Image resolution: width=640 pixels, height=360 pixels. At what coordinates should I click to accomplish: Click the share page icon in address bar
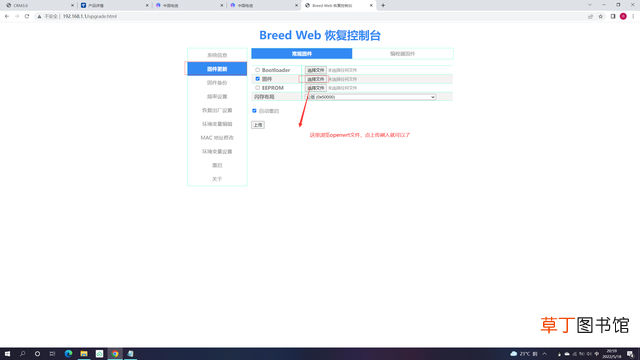click(x=590, y=16)
